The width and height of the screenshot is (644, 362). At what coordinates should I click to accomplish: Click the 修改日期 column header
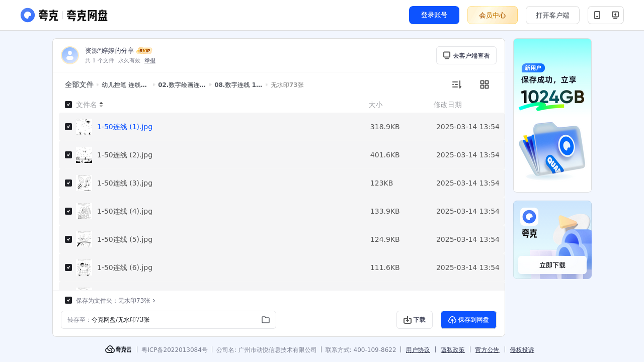click(448, 105)
